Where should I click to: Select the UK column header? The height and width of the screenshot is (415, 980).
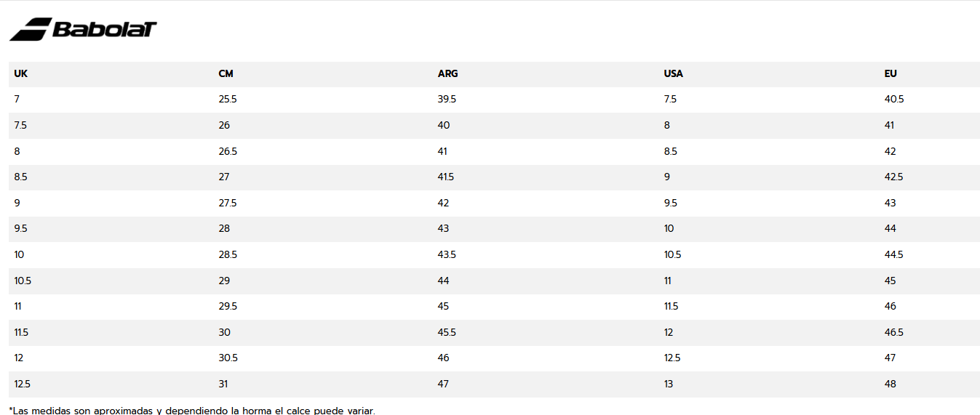(20, 74)
